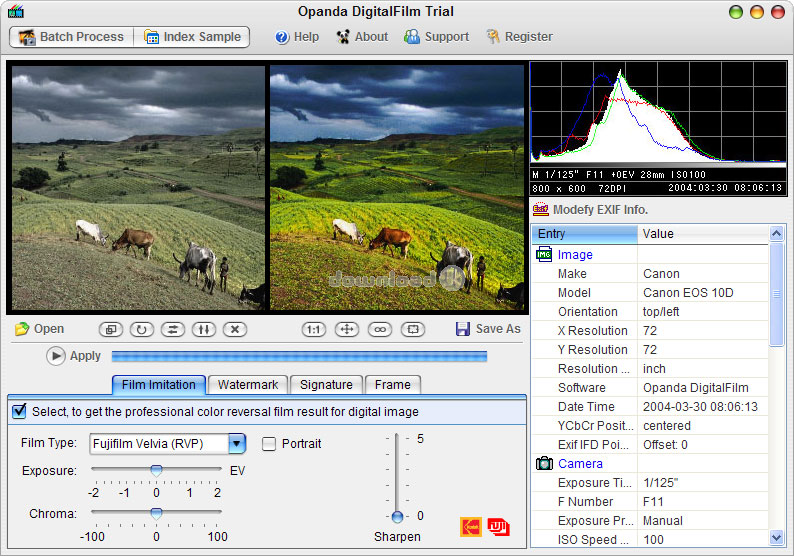Screen dimensions: 794x556
Task: Toggle the color reversal film result checkbox
Action: (x=19, y=411)
